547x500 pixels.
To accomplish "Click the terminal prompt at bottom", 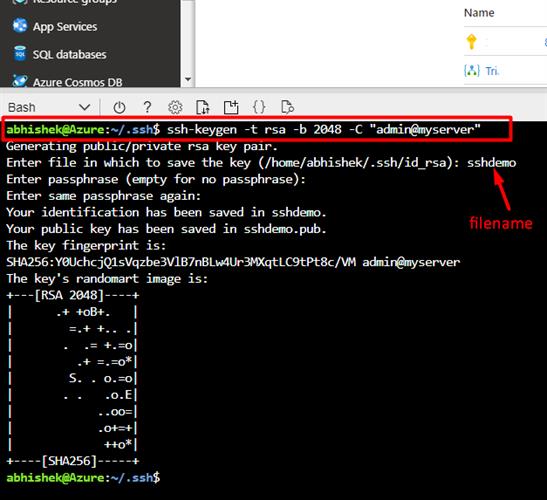I will pyautogui.click(x=83, y=477).
